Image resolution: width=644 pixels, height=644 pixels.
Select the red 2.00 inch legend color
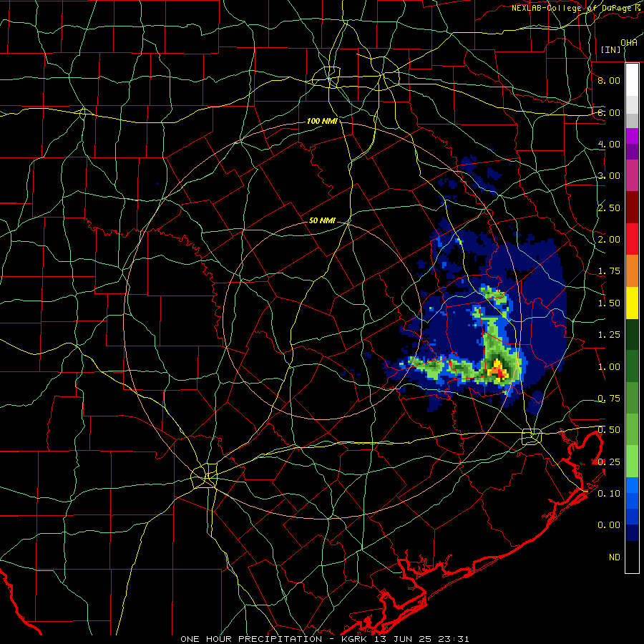[632, 238]
